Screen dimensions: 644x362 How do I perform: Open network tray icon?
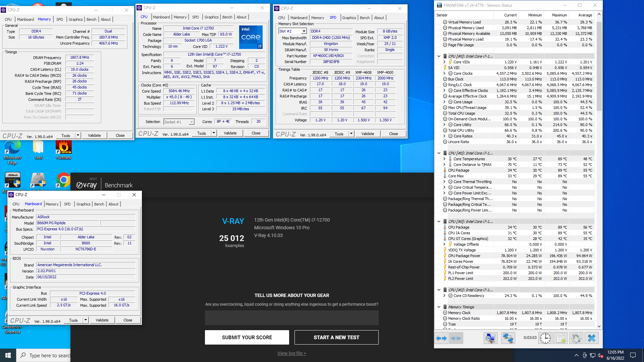pyautogui.click(x=593, y=355)
